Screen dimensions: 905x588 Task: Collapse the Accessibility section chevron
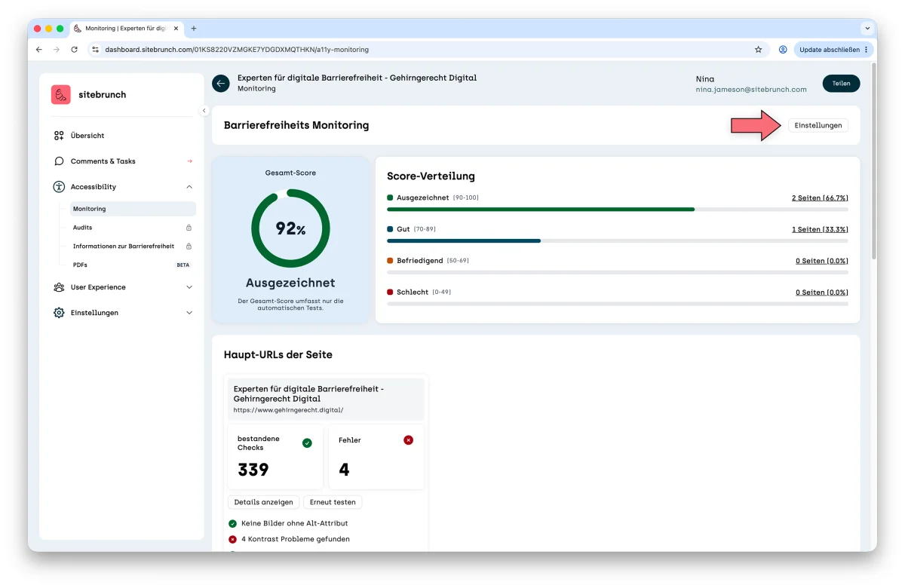pyautogui.click(x=189, y=187)
